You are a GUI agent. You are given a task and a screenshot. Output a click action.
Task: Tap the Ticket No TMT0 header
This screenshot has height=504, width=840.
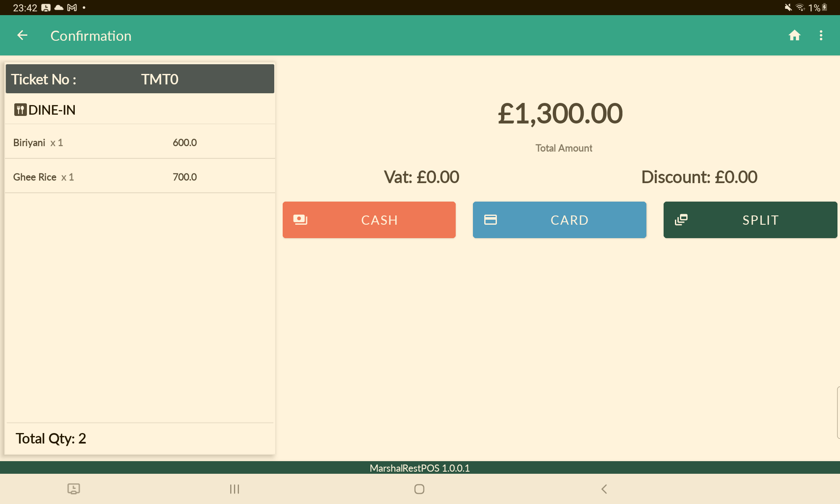(140, 79)
